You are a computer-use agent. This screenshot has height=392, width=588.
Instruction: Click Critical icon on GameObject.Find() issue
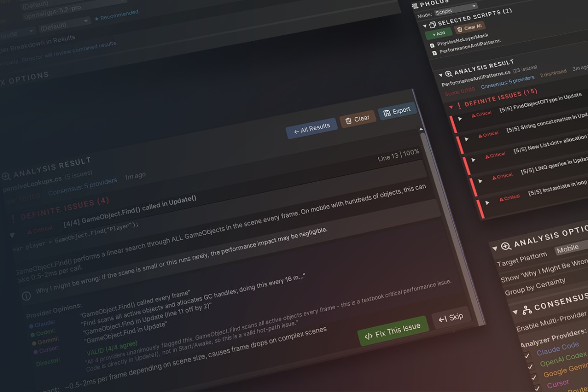click(30, 231)
